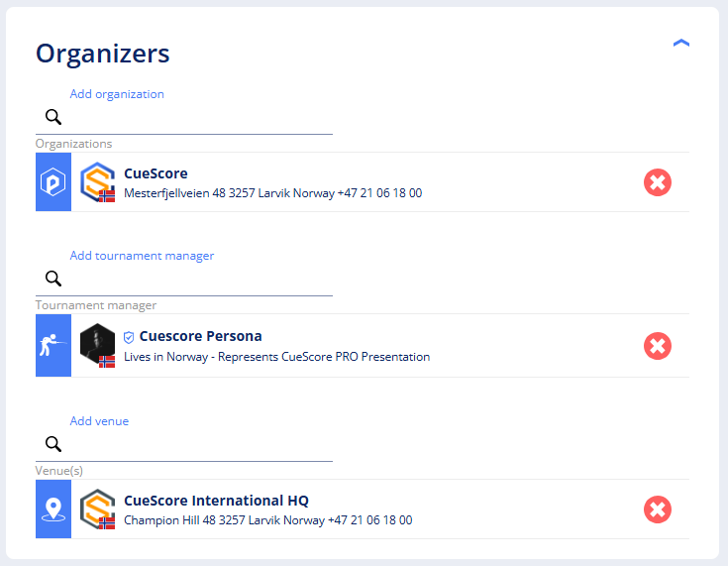
Task: Click the Organizers heading
Action: 103,54
